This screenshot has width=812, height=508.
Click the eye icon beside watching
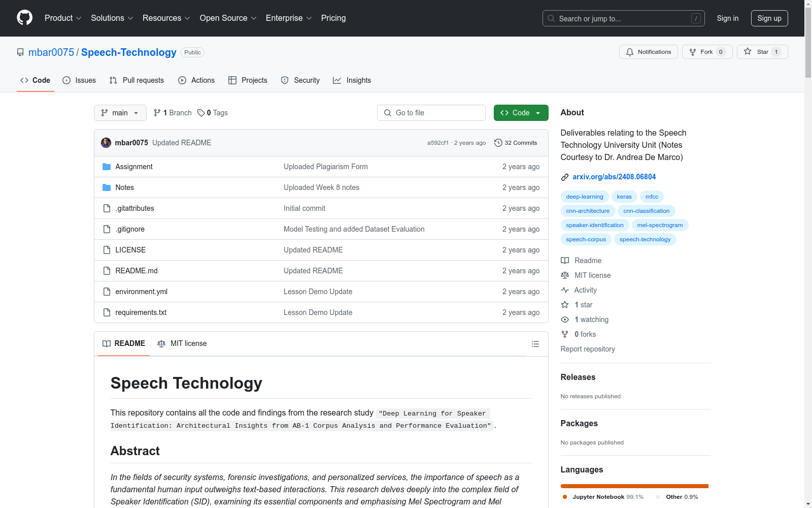click(565, 320)
